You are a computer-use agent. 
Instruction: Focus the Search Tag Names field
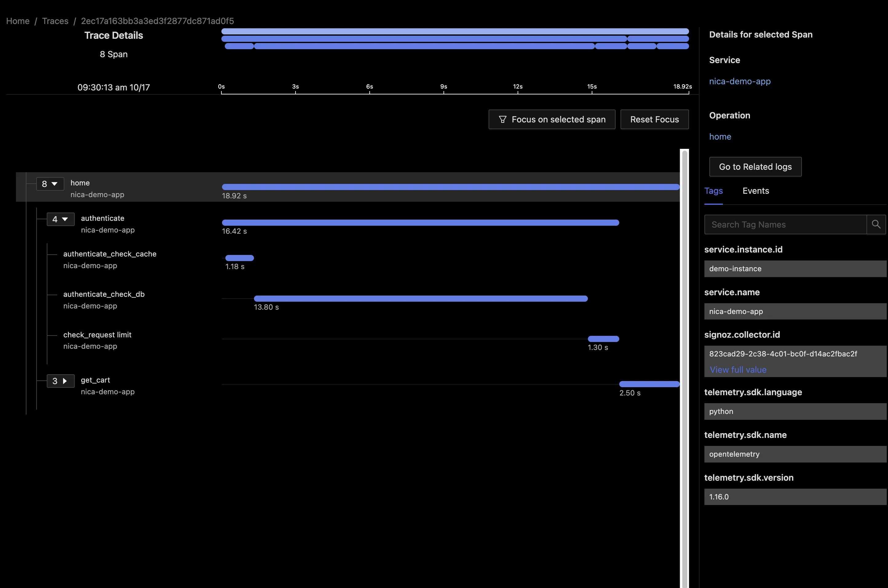(x=786, y=224)
